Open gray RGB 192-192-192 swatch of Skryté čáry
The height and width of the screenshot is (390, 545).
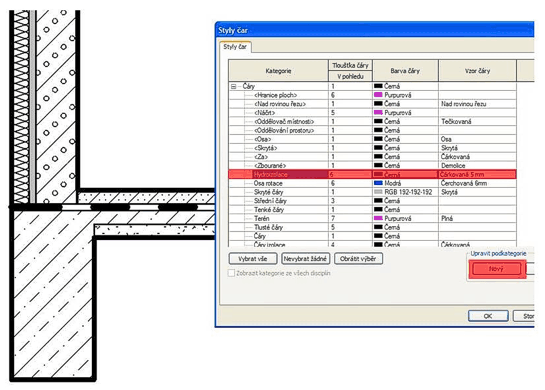(x=378, y=192)
